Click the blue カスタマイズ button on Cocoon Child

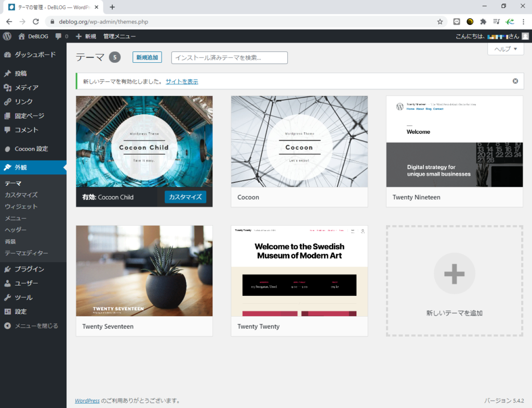coord(185,197)
